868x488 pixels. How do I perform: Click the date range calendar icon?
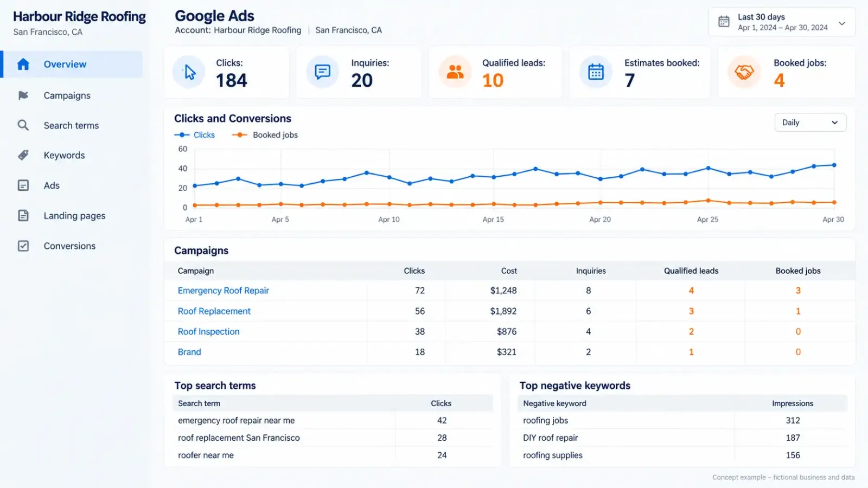724,22
